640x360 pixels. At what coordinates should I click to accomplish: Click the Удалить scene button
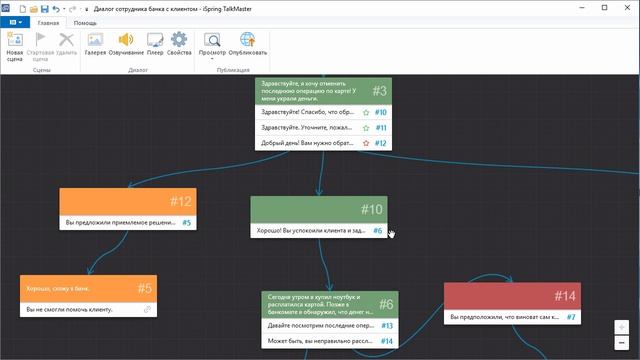click(x=66, y=44)
